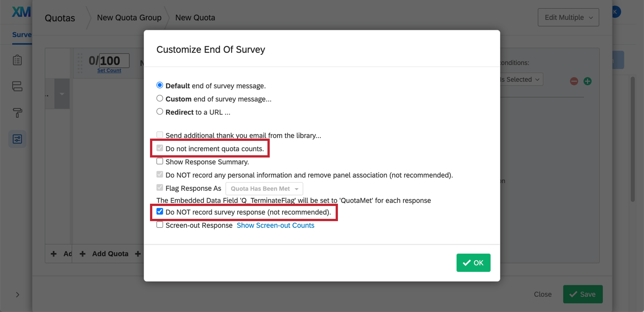
Task: Open Survey options icon in sidebar
Action: 17,139
